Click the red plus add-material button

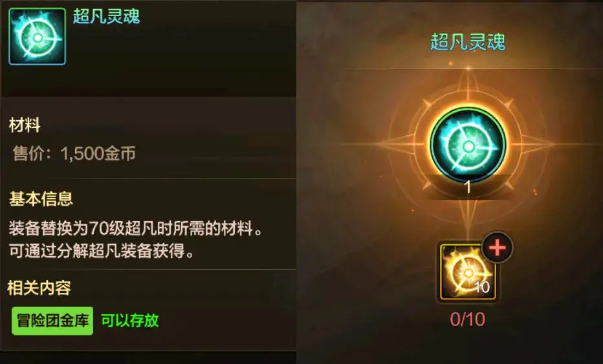coord(498,248)
